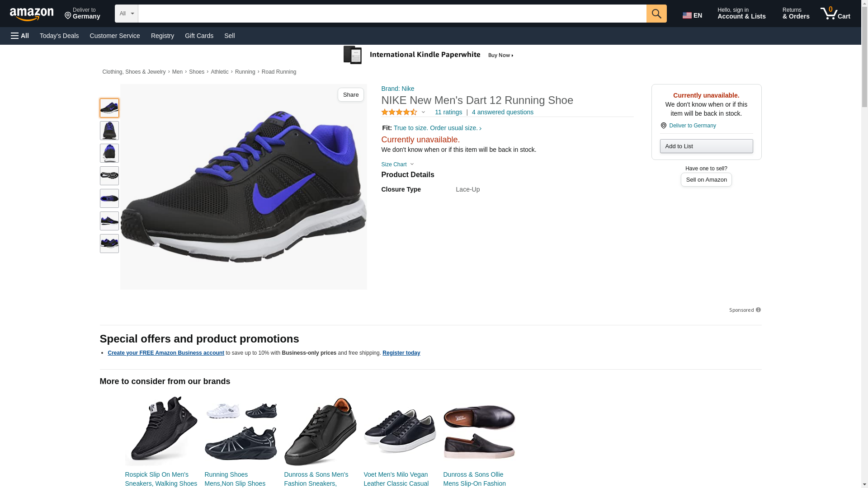Image resolution: width=868 pixels, height=488 pixels.
Task: Click the star rating icons
Action: point(399,112)
